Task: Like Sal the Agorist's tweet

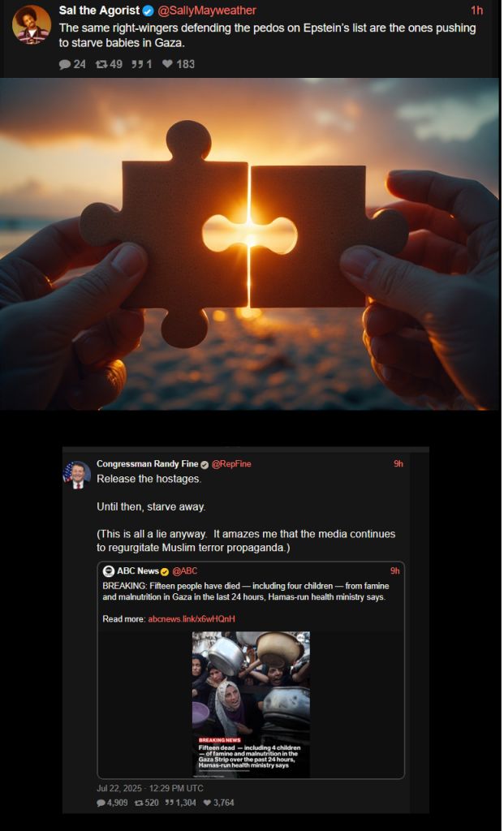Action: click(167, 64)
